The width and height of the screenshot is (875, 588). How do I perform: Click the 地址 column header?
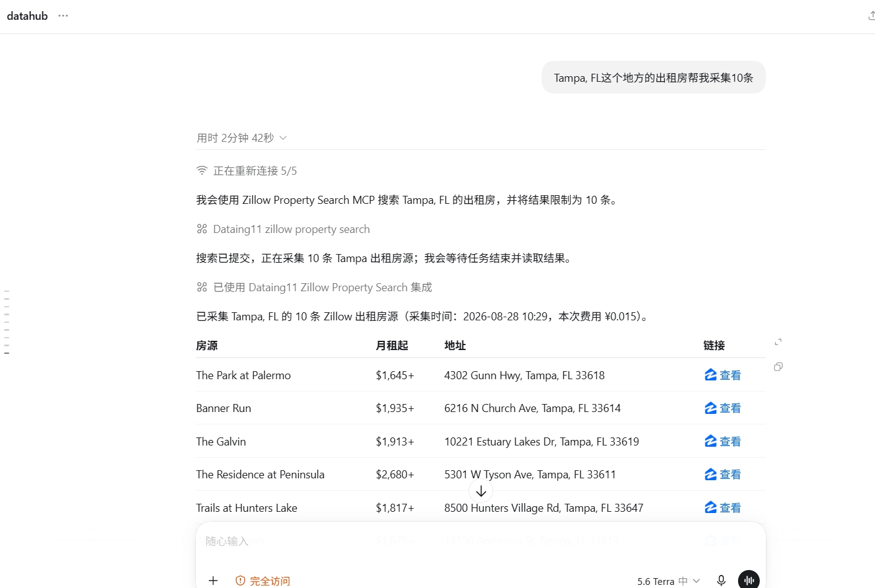455,345
